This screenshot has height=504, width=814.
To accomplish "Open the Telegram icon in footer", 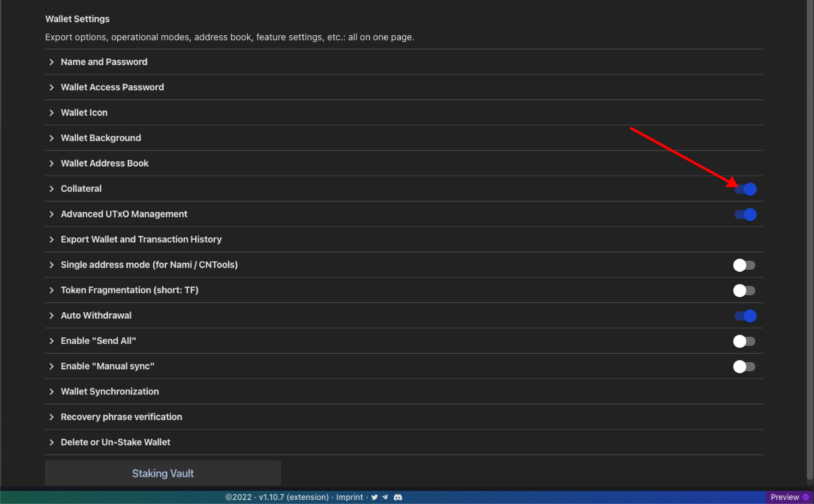I will click(385, 497).
